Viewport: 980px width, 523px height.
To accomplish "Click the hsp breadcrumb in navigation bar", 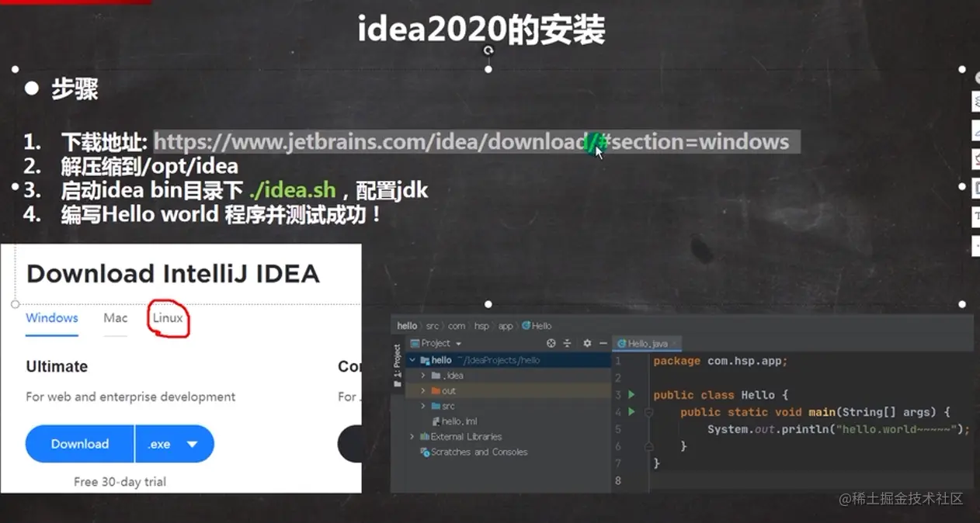I will pyautogui.click(x=481, y=326).
